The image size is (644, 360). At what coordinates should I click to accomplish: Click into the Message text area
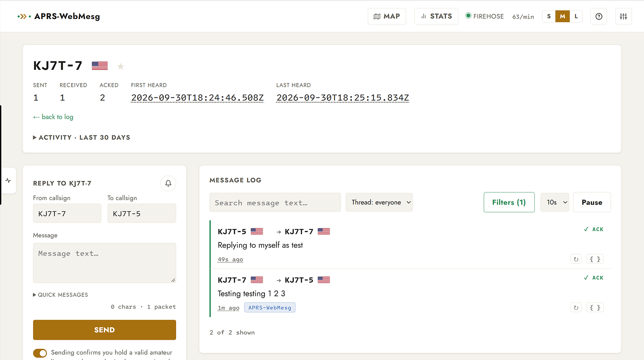(104, 263)
